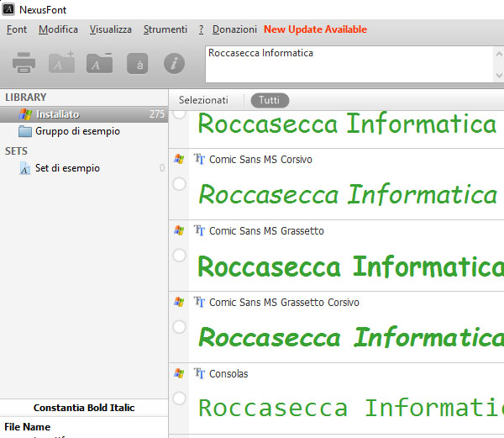This screenshot has width=504, height=438.
Task: Click the NexusFont app icon in the title bar
Action: (8, 9)
